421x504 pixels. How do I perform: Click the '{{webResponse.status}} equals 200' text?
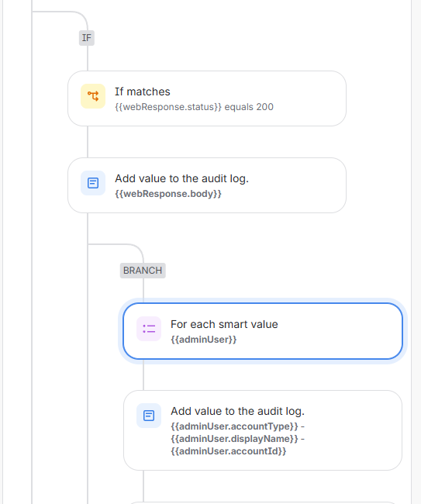coord(194,107)
